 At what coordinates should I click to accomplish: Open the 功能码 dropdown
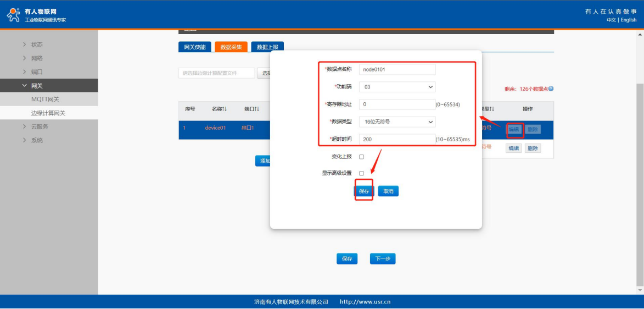(x=397, y=87)
